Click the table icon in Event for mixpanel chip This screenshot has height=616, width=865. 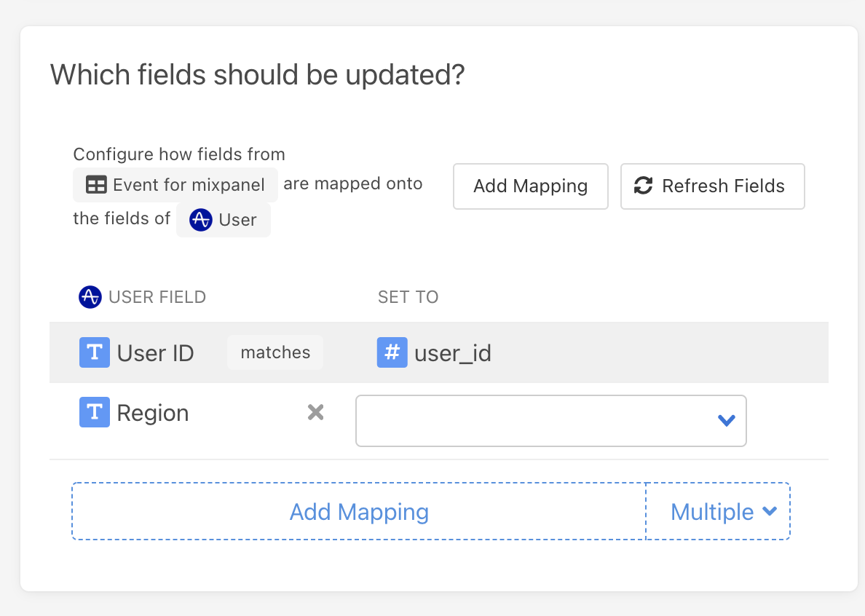[x=96, y=185]
